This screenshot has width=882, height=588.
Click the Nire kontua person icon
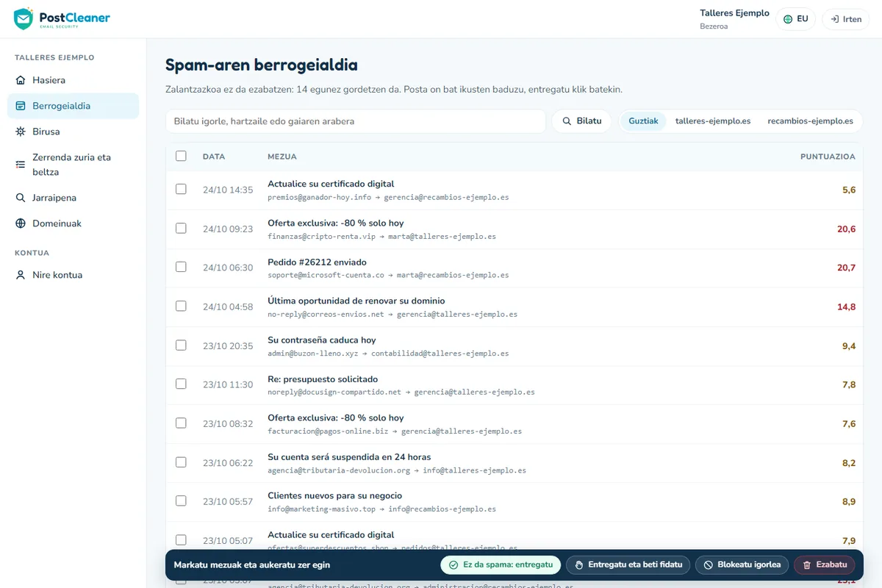coord(21,275)
